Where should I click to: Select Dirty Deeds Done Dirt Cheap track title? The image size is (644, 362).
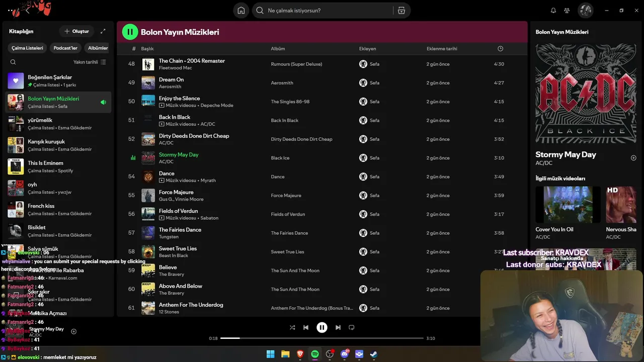(x=194, y=136)
